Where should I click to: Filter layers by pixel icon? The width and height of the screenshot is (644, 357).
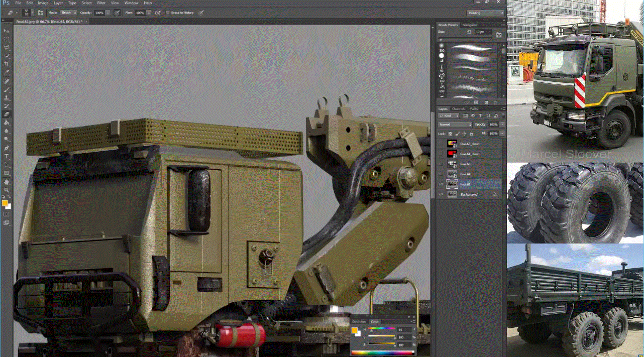point(465,115)
